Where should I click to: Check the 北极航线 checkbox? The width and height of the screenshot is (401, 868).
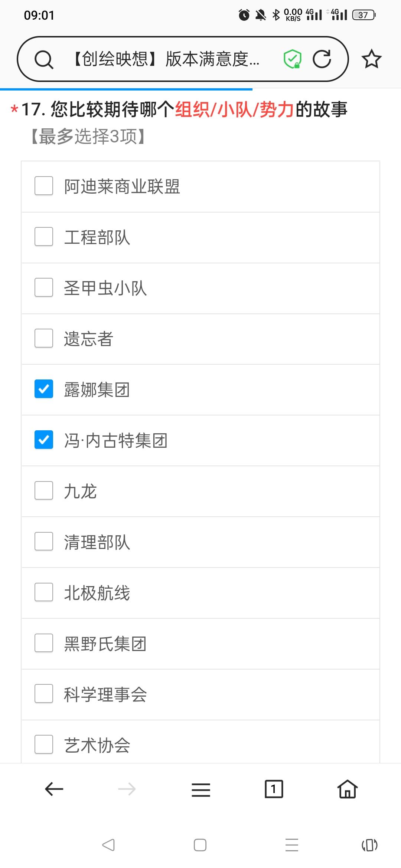coord(44,592)
